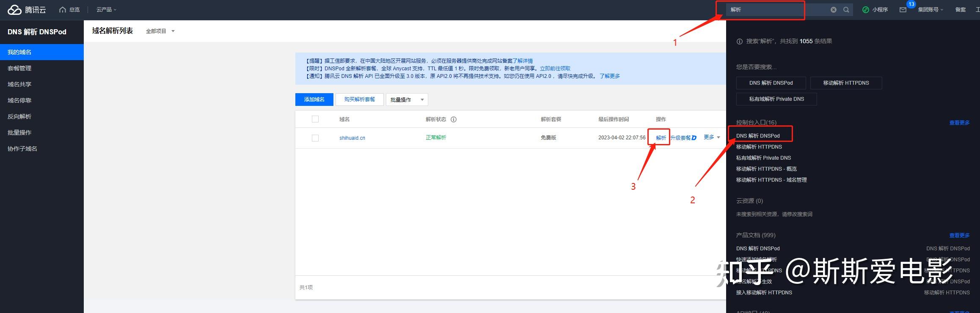Click the 2023-04-02 22:07:56 timestamp
This screenshot has height=313, width=980.
click(622, 138)
